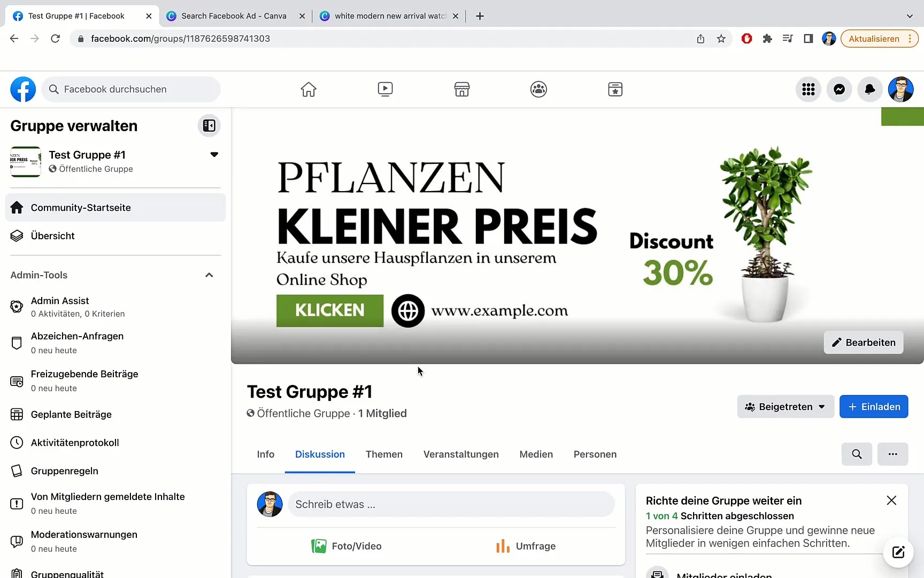Switch to the Info tab
Image resolution: width=924 pixels, height=578 pixels.
[265, 454]
